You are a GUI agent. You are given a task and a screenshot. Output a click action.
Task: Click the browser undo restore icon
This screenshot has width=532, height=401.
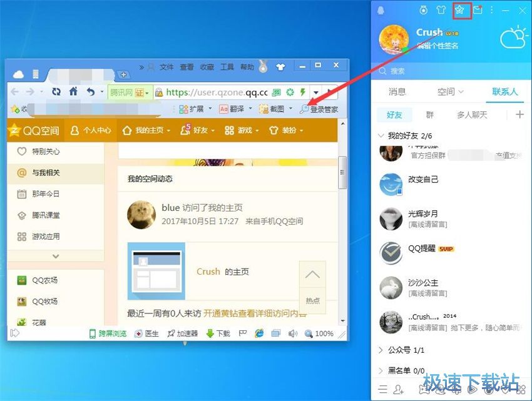click(91, 91)
